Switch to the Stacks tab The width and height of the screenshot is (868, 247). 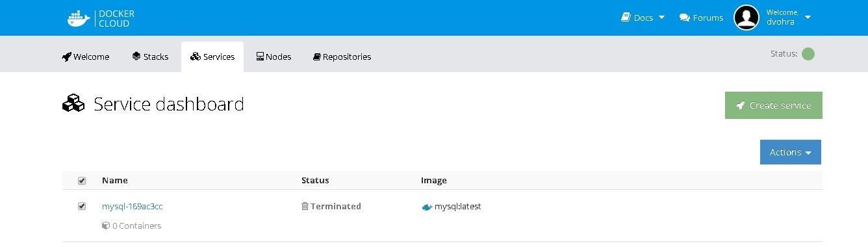(150, 57)
